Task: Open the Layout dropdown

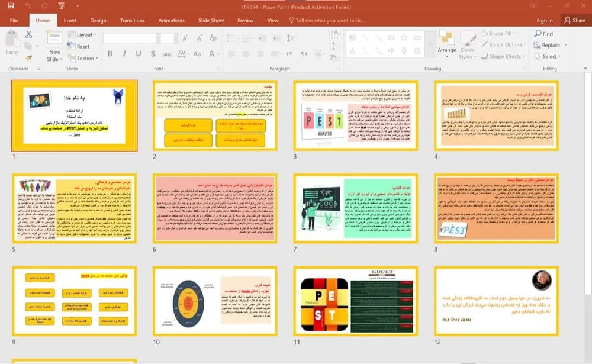Action: click(x=82, y=35)
